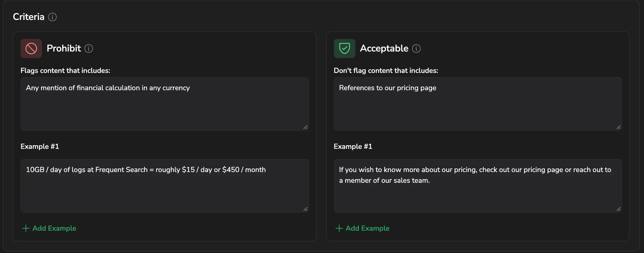This screenshot has width=644, height=253.
Task: Click the green Acceptable shield icon
Action: pyautogui.click(x=345, y=49)
